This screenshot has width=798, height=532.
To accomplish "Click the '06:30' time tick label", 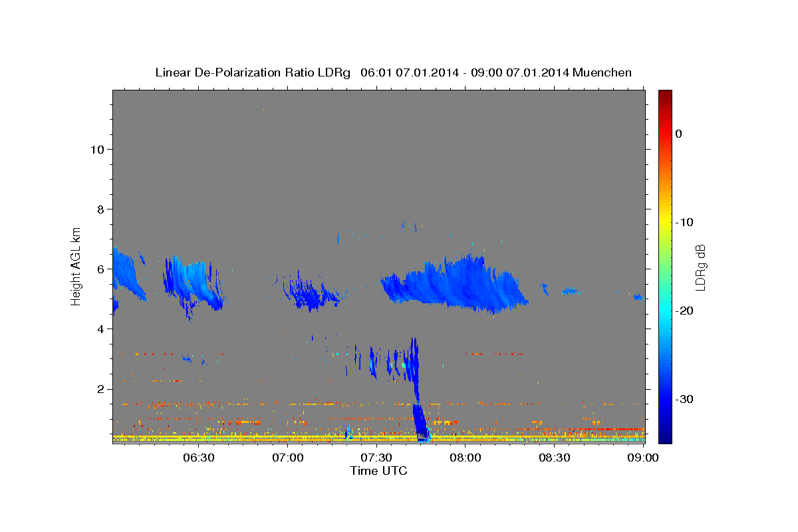I will (198, 458).
